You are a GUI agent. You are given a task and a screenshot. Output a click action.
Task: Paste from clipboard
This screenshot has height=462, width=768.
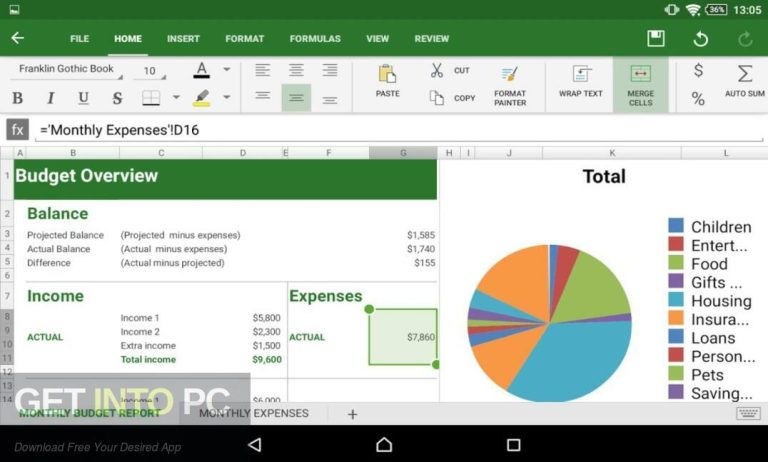click(387, 81)
